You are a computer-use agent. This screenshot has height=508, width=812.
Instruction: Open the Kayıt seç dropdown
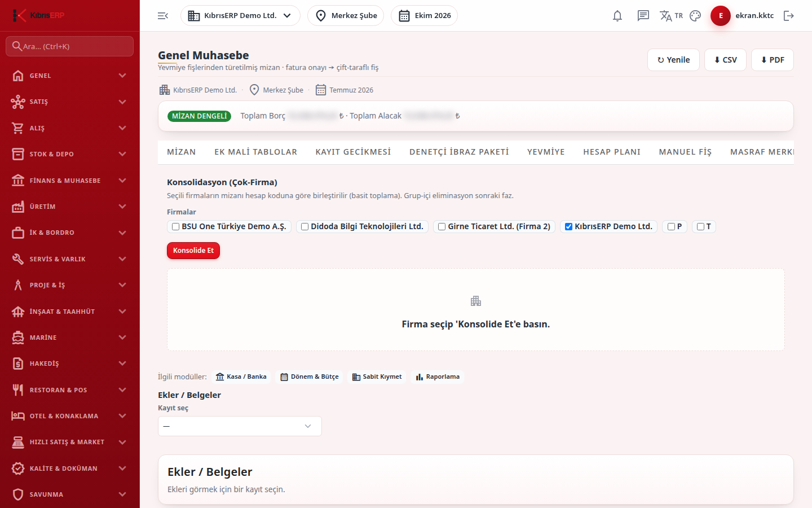pos(240,426)
